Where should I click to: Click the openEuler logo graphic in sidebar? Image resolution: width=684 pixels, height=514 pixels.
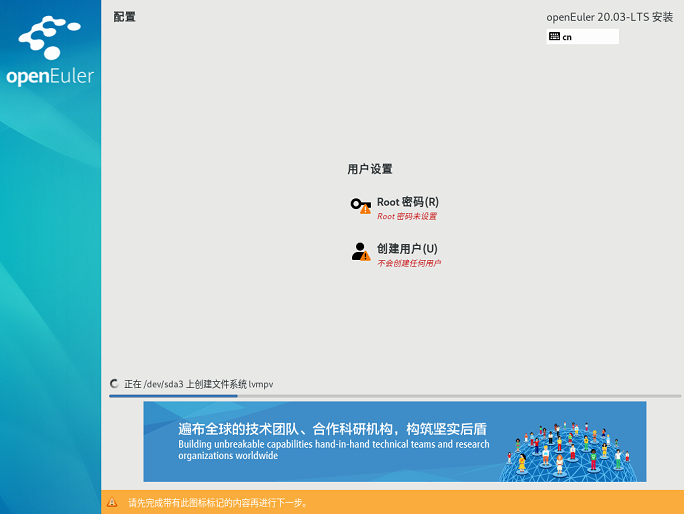coord(50,40)
